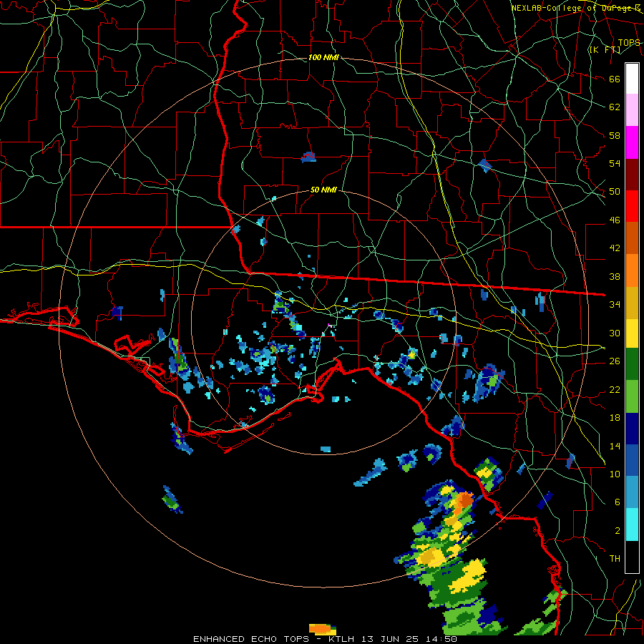Click the burnt orange storm core offshore

pyautogui.click(x=465, y=500)
